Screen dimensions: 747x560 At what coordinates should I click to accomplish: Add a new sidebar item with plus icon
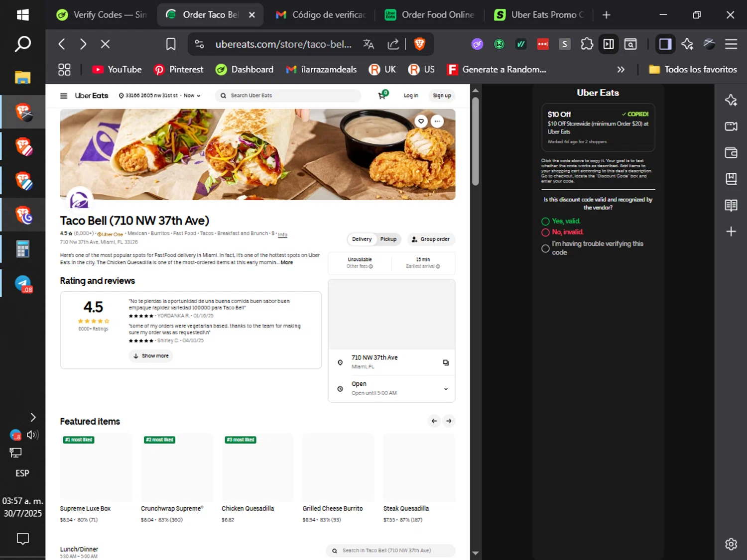click(731, 231)
